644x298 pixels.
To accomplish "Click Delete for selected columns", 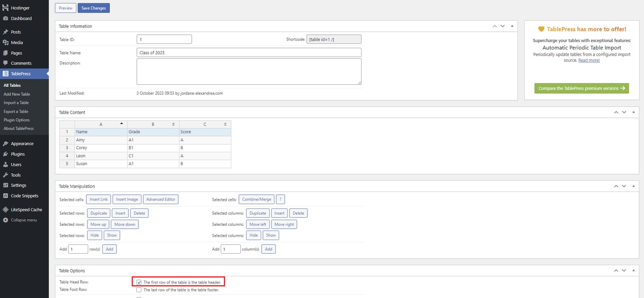I will (x=298, y=213).
